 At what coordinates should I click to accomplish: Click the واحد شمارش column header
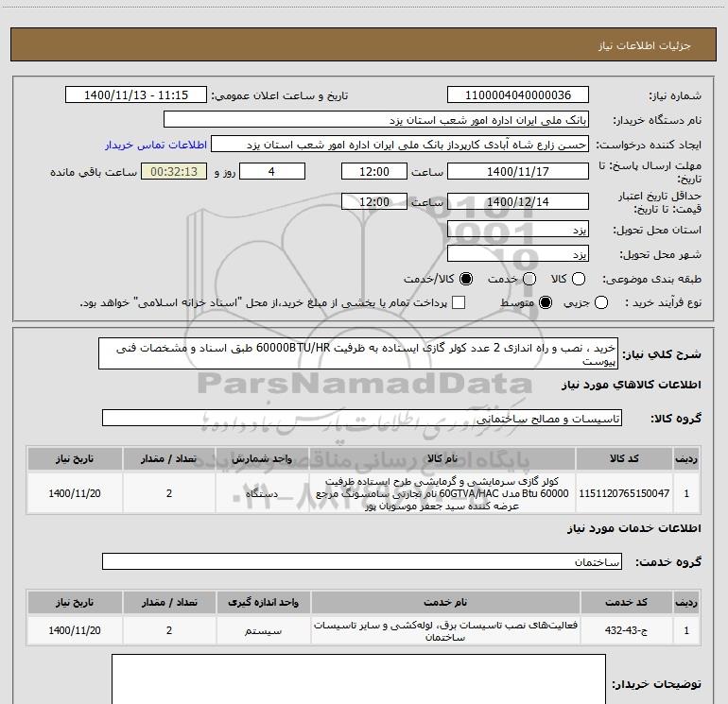pyautogui.click(x=262, y=458)
